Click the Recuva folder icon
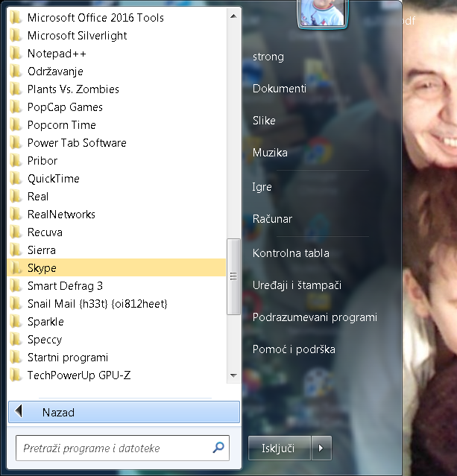The image size is (457, 476). pyautogui.click(x=15, y=232)
